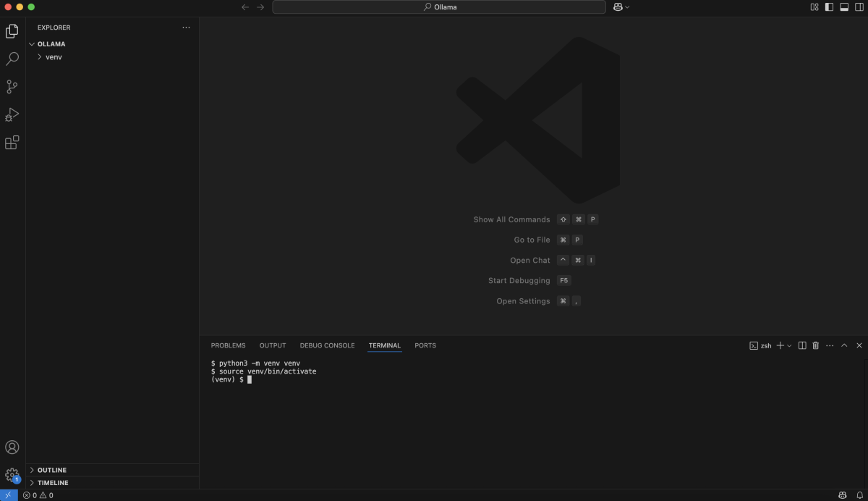Switch to the DEBUG CONSOLE tab

(327, 345)
